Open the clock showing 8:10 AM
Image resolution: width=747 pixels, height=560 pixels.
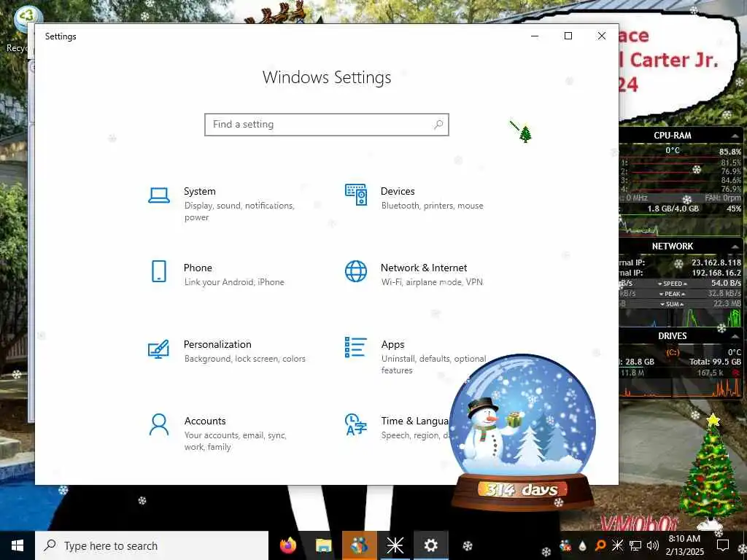pyautogui.click(x=684, y=545)
